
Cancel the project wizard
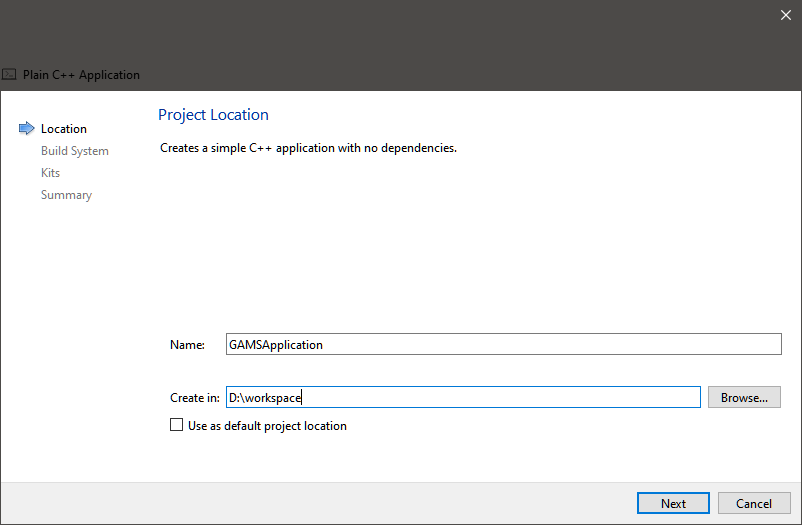(754, 503)
